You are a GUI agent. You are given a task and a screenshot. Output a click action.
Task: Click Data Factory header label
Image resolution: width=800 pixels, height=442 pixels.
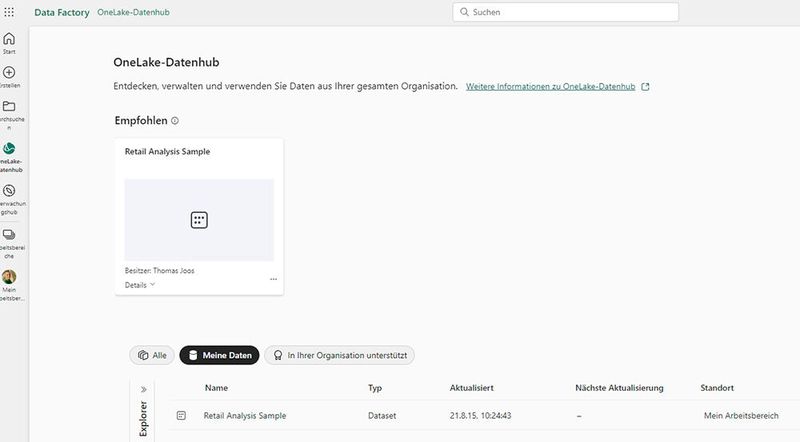click(62, 12)
